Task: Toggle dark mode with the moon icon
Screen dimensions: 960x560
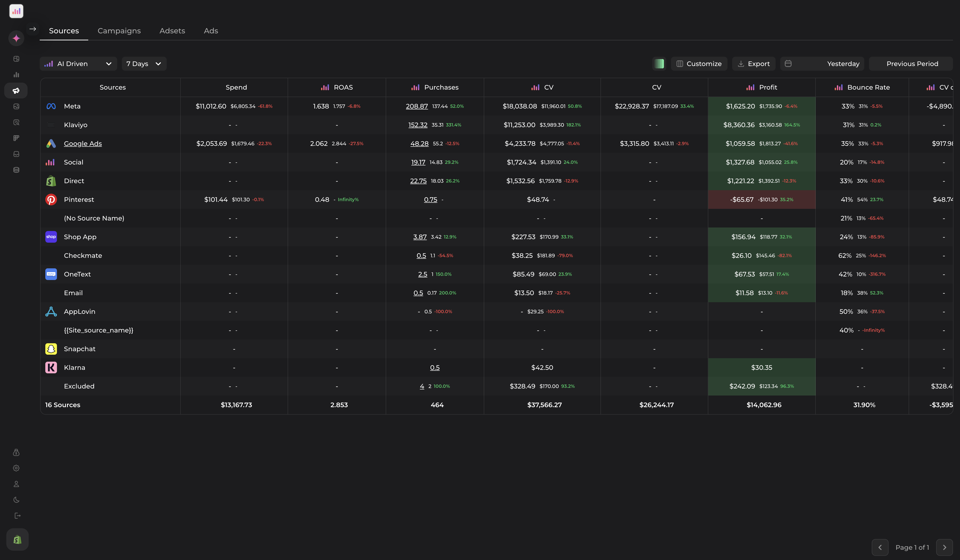Action: (16, 500)
